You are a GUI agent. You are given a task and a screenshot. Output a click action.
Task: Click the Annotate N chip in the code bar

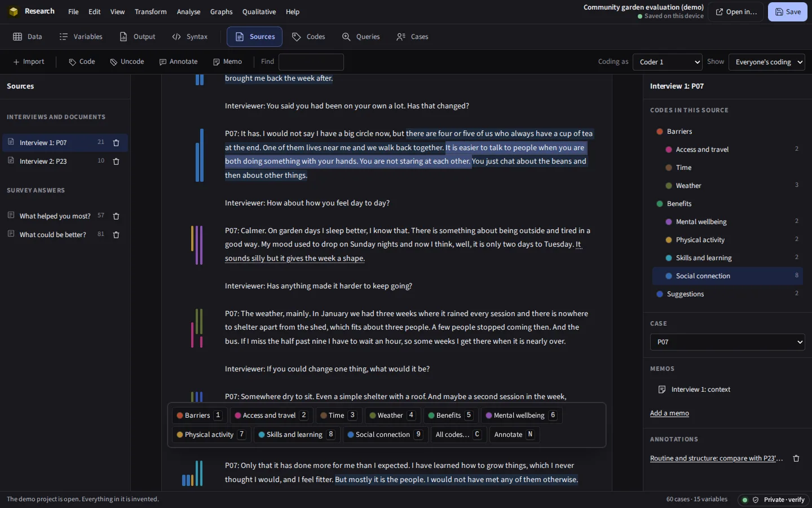(x=514, y=435)
